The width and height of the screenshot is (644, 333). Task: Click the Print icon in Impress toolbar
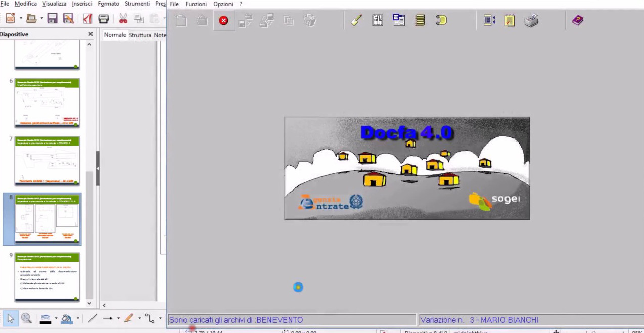click(x=104, y=19)
